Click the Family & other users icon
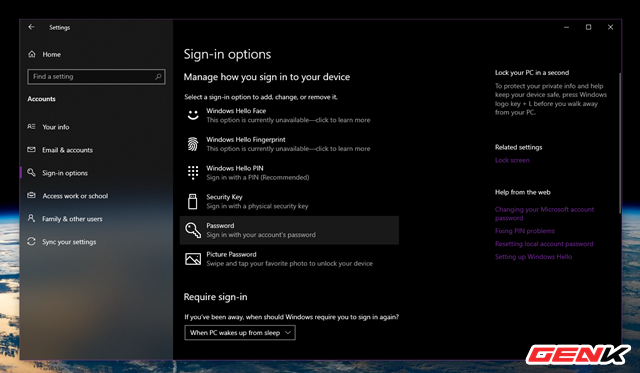This screenshot has width=640, height=373. (31, 218)
